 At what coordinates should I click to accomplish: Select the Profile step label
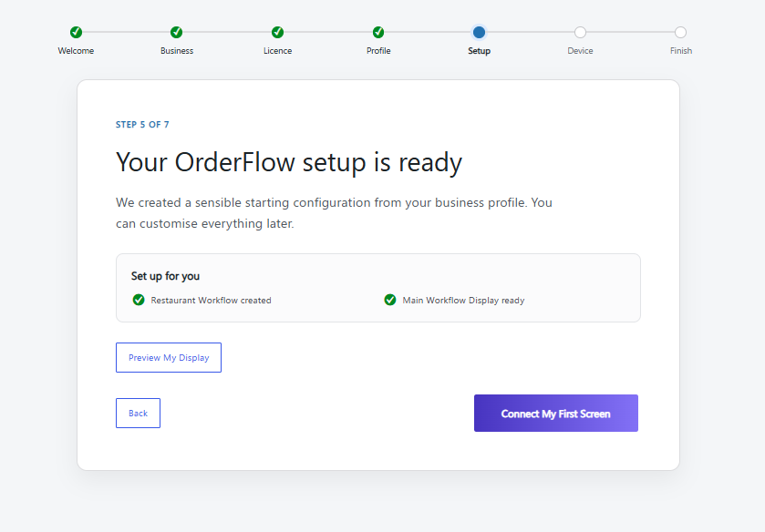tap(378, 51)
